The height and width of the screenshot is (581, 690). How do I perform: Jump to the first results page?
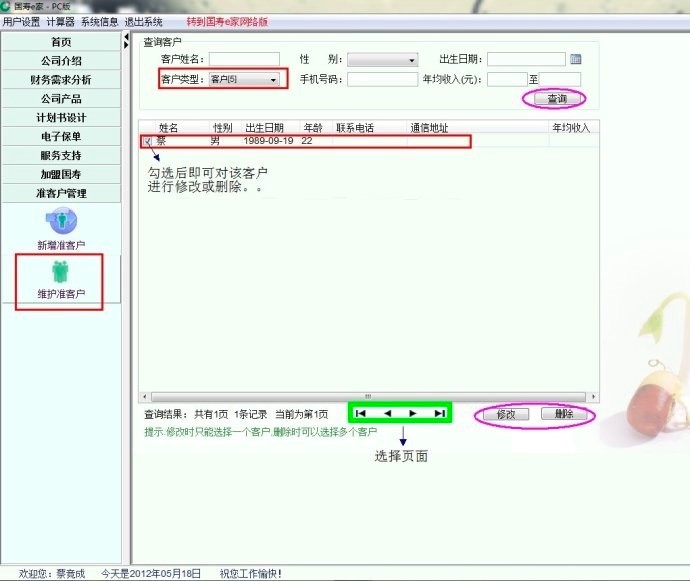coord(360,413)
